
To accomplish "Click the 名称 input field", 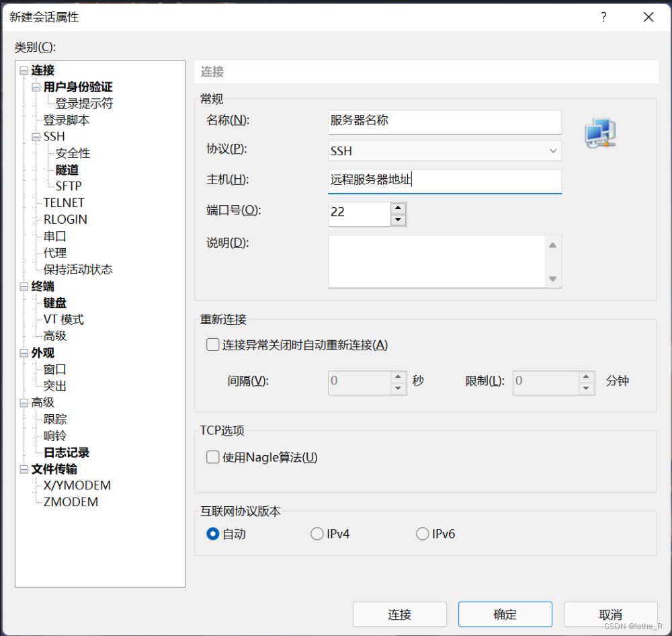I will click(444, 122).
